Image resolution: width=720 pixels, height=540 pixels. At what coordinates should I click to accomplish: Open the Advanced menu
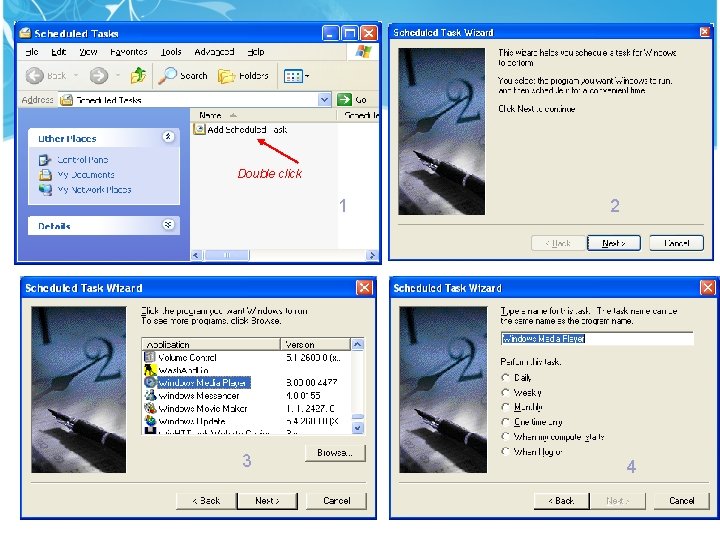[214, 52]
